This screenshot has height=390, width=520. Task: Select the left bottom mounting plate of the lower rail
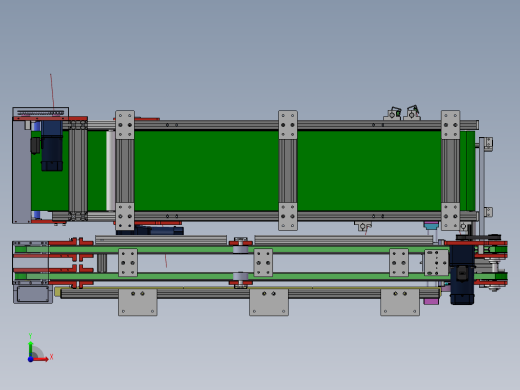(138, 302)
